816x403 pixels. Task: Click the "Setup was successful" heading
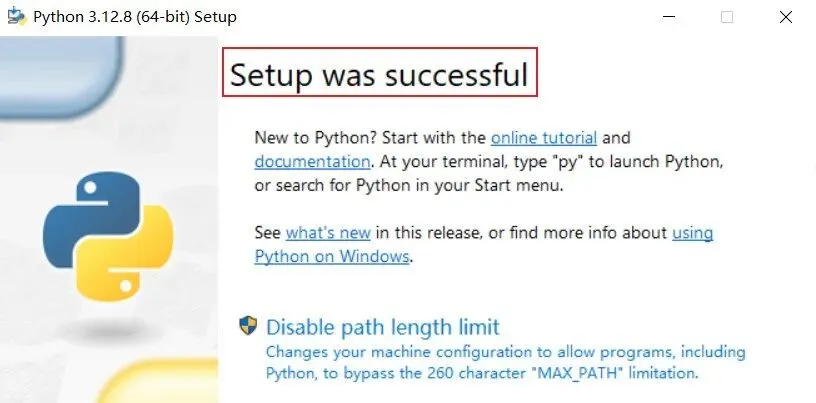379,73
